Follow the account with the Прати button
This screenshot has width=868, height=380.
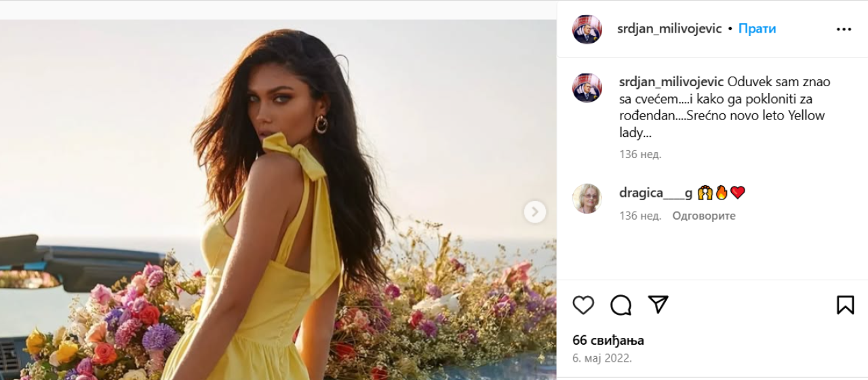pos(757,29)
